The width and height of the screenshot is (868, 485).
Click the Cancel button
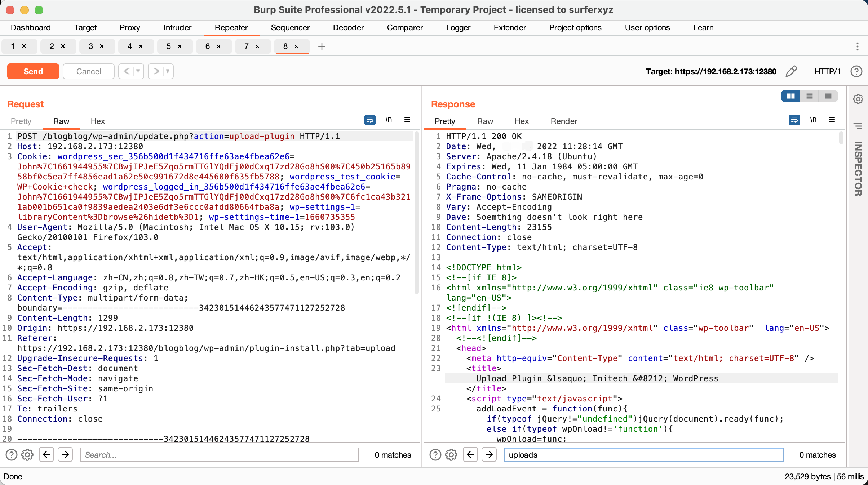88,71
